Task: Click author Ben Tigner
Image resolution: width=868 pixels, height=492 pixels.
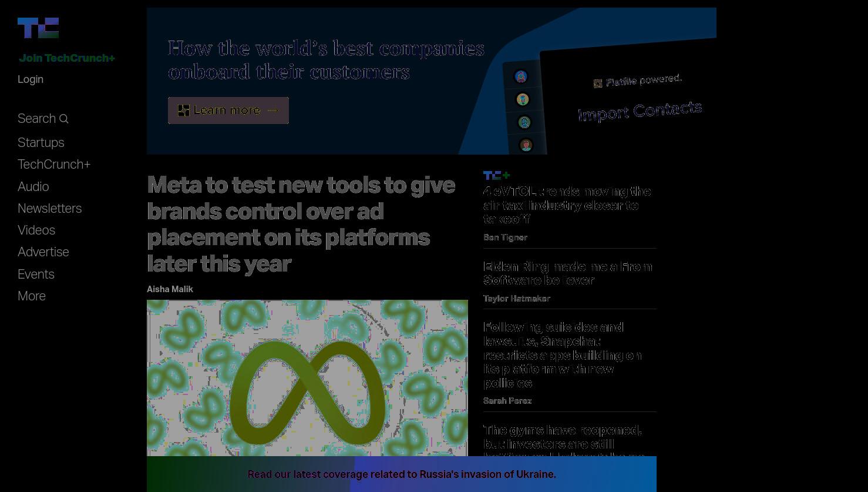Action: pos(505,237)
